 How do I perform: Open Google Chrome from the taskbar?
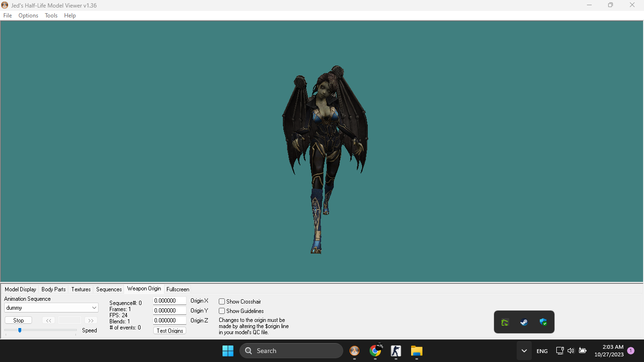375,351
